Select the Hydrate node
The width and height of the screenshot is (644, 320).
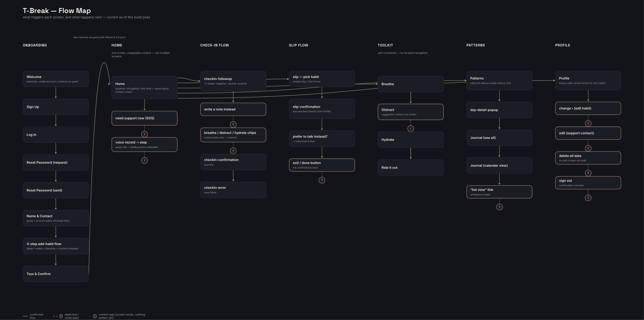(411, 140)
